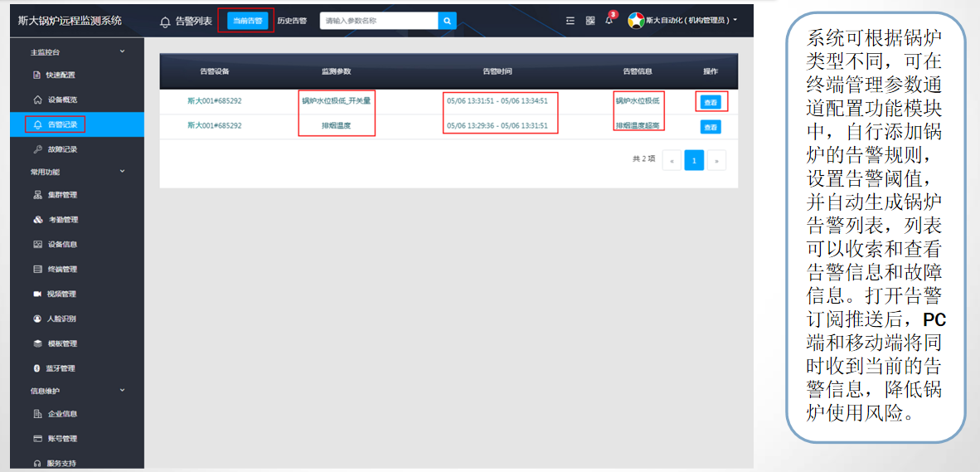Open 斯大001#685292 device link in first row

[215, 101]
